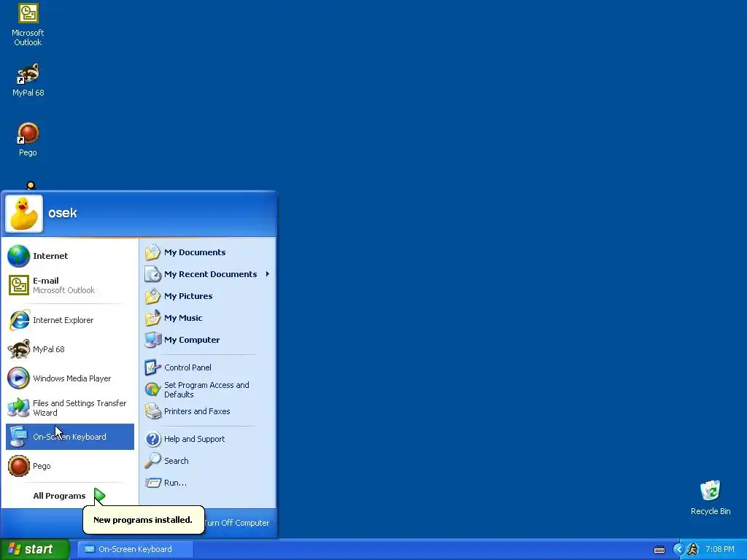The height and width of the screenshot is (560, 747).
Task: Click the Control Panel checkmark icon
Action: [x=152, y=367]
